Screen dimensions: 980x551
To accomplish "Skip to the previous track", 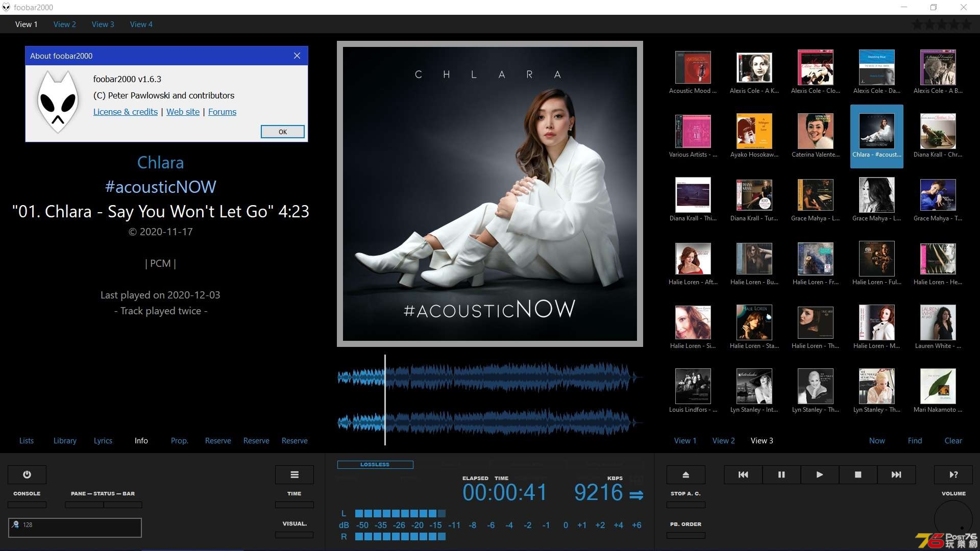I will click(743, 474).
